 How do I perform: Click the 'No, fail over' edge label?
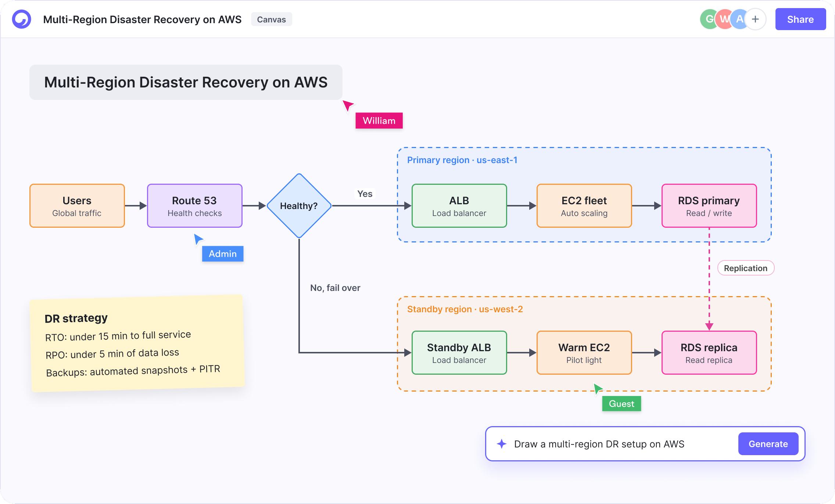click(x=335, y=288)
